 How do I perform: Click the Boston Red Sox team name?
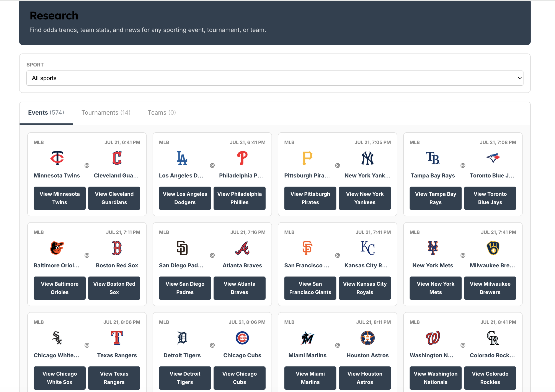coord(117,265)
